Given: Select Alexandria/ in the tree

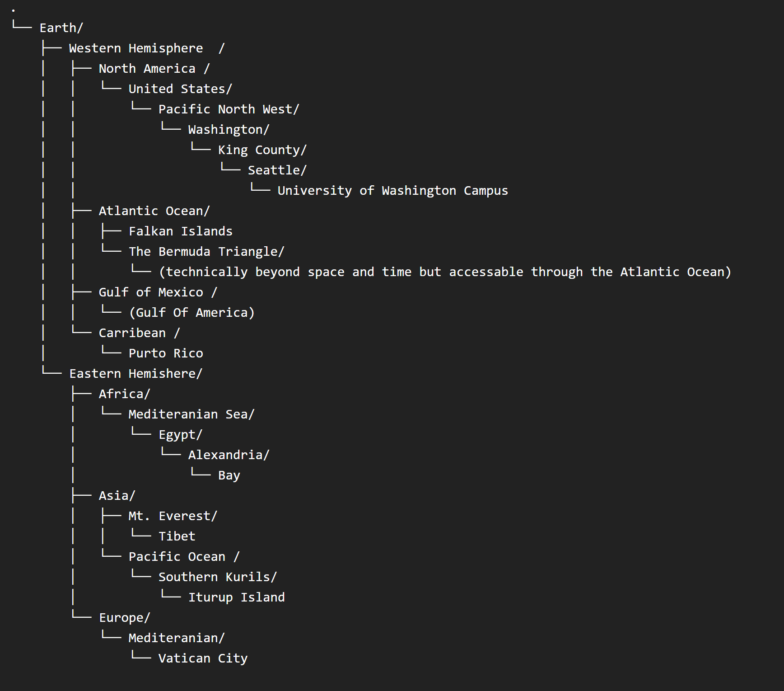Looking at the screenshot, I should pos(229,455).
